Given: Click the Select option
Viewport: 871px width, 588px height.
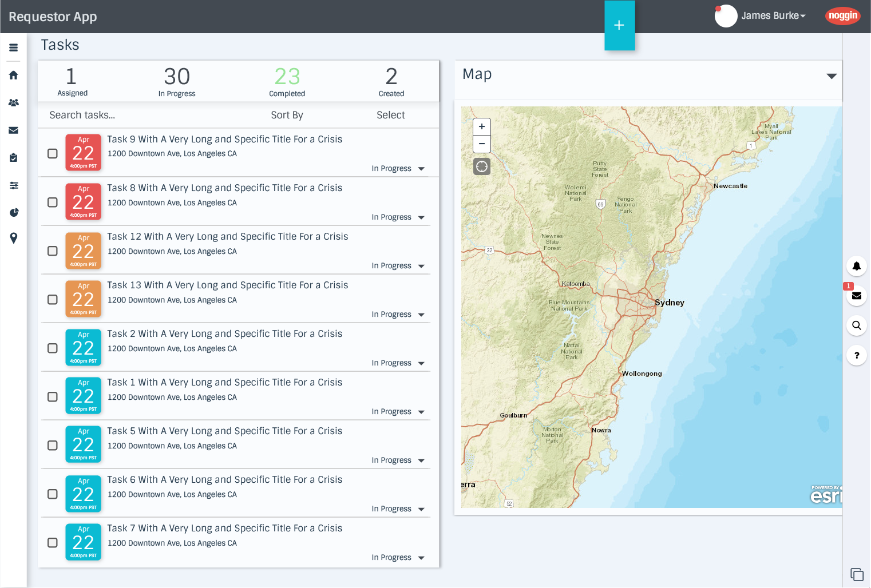Looking at the screenshot, I should pos(391,115).
